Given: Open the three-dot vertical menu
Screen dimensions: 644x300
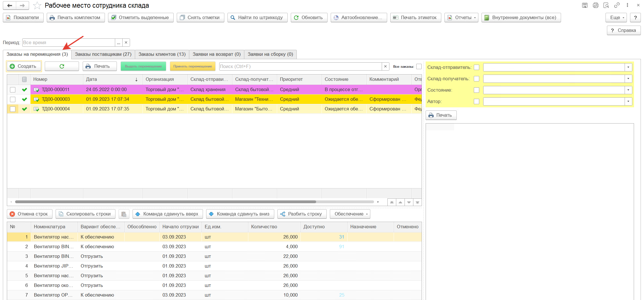Looking at the screenshot, I should coord(627,5).
